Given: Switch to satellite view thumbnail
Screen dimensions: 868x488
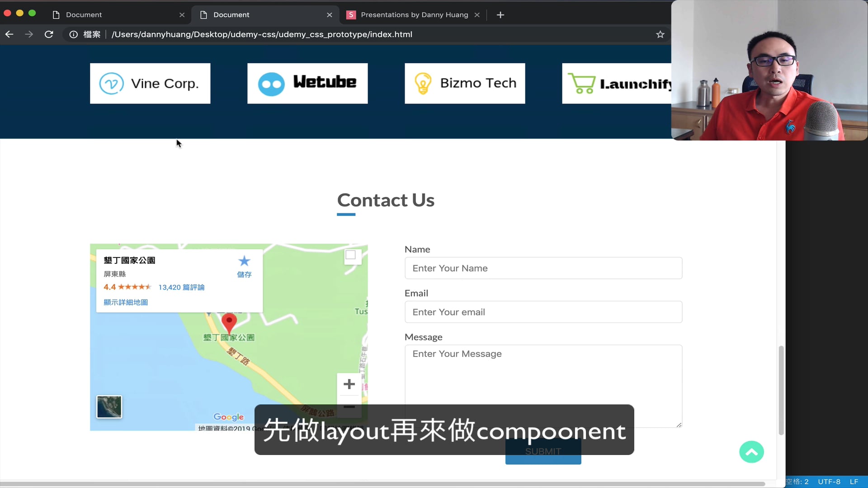Looking at the screenshot, I should pos(109,407).
